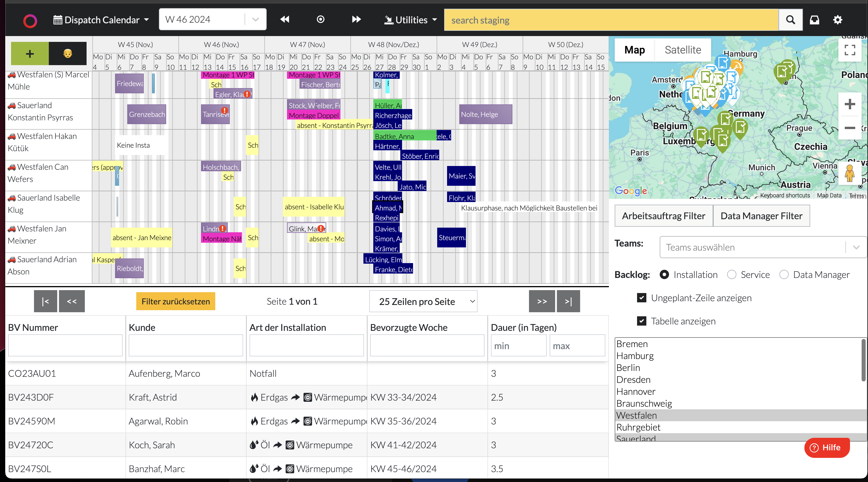The width and height of the screenshot is (868, 482).
Task: Click the car icon beside Sauerland Konstantin Psyrras
Action: (12, 106)
